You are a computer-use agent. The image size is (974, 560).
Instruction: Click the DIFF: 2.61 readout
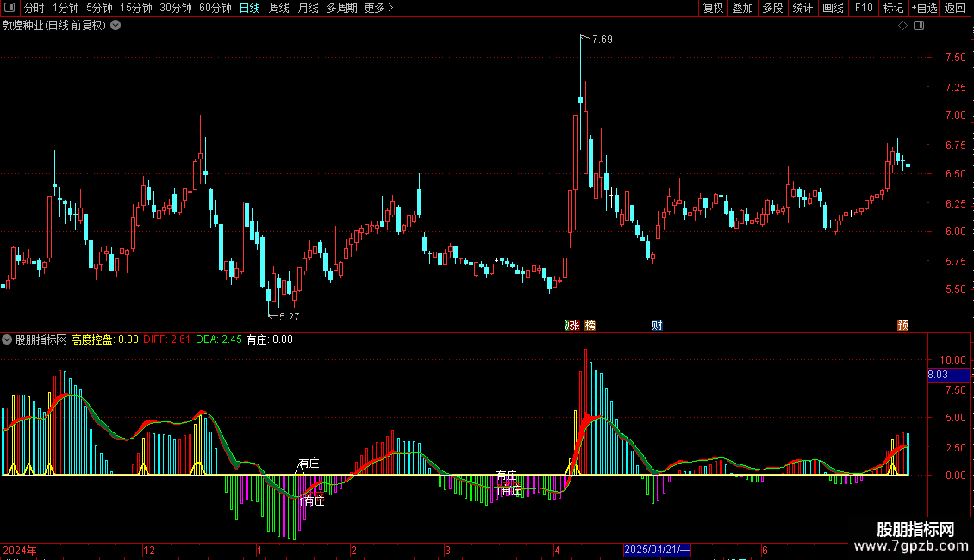point(166,339)
